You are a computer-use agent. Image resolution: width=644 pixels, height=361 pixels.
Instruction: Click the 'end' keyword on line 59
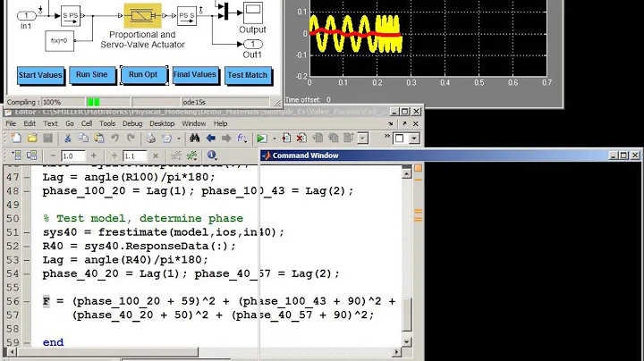pyautogui.click(x=53, y=342)
